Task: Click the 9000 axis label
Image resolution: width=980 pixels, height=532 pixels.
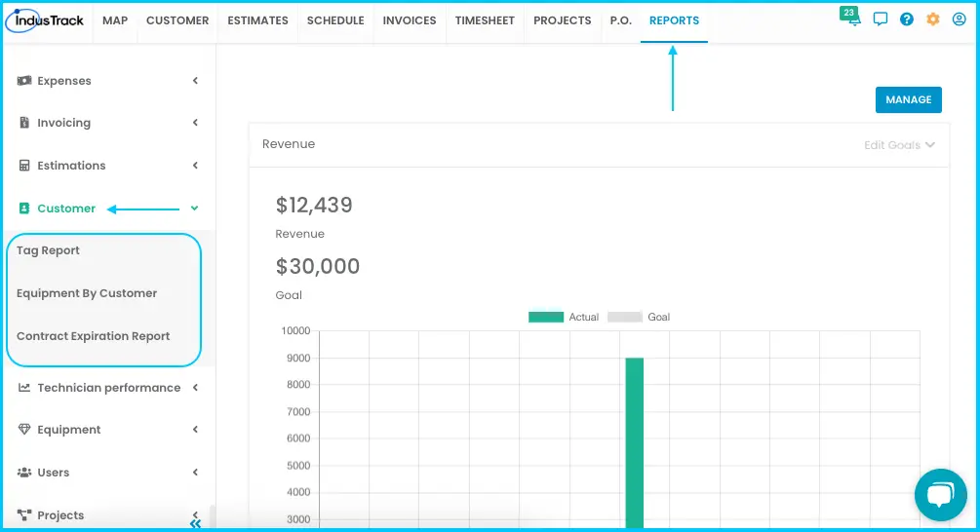Action: tap(298, 359)
